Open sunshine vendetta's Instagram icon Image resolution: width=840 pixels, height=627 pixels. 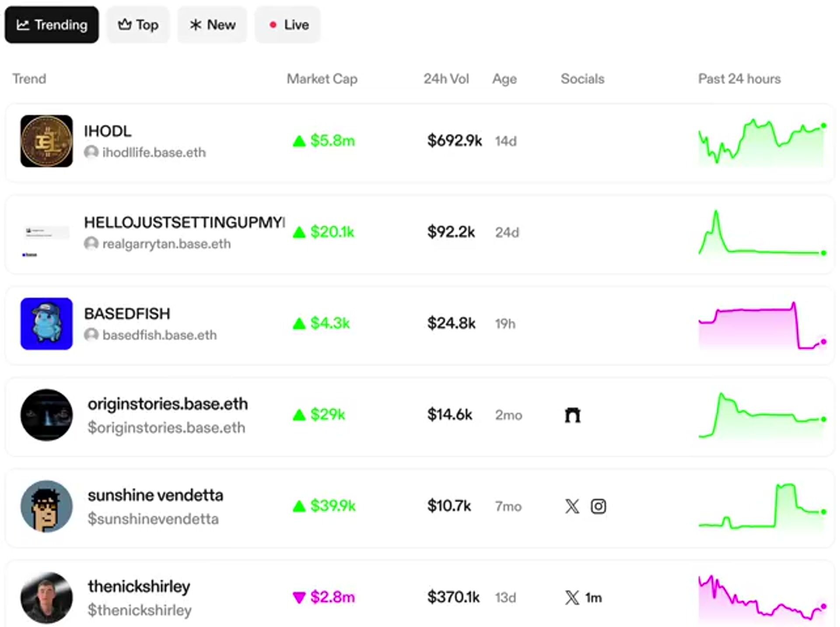click(x=598, y=506)
